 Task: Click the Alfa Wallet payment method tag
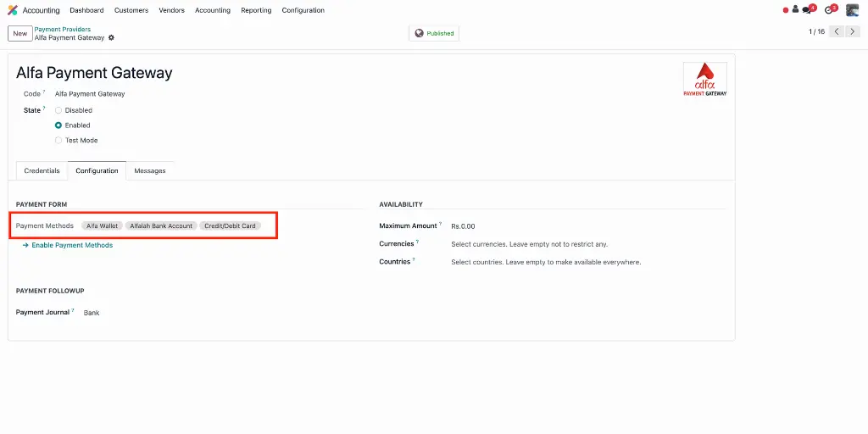(103, 225)
